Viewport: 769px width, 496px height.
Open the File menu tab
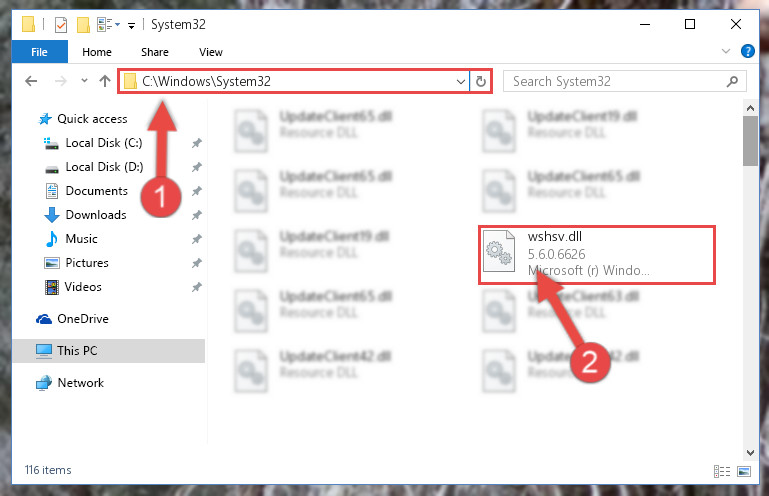click(x=39, y=52)
